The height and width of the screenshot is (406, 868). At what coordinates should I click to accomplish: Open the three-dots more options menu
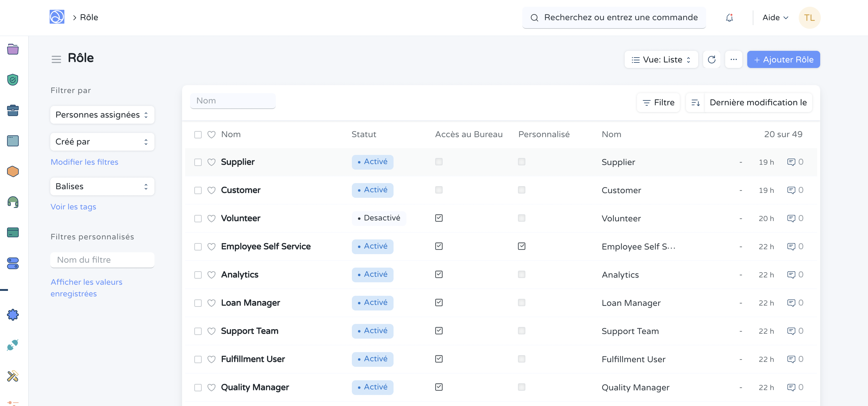point(733,60)
